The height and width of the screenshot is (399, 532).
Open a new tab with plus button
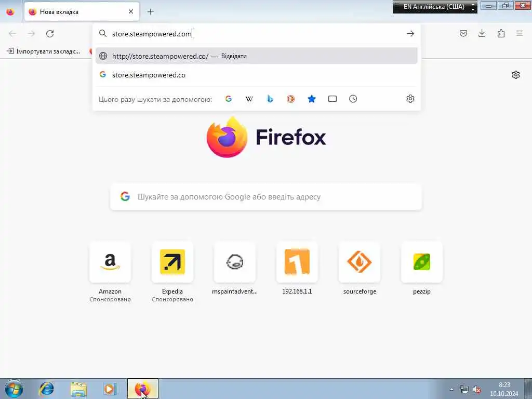point(150,12)
